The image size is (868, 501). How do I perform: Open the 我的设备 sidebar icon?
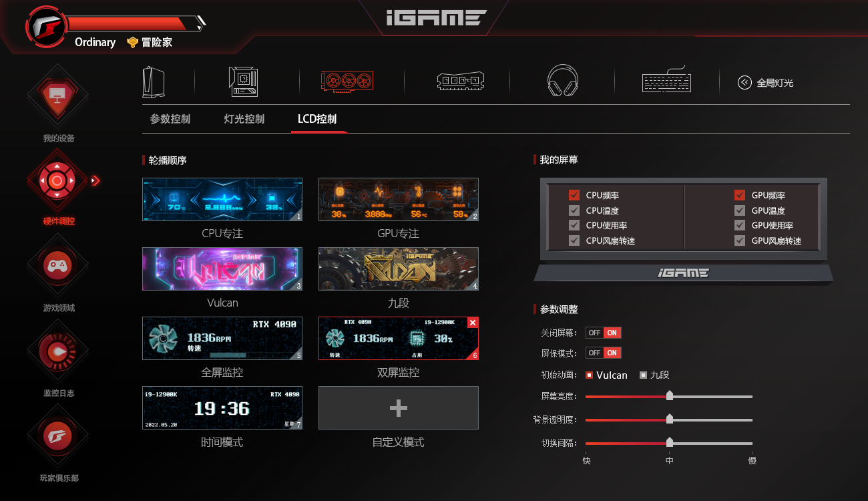point(57,96)
